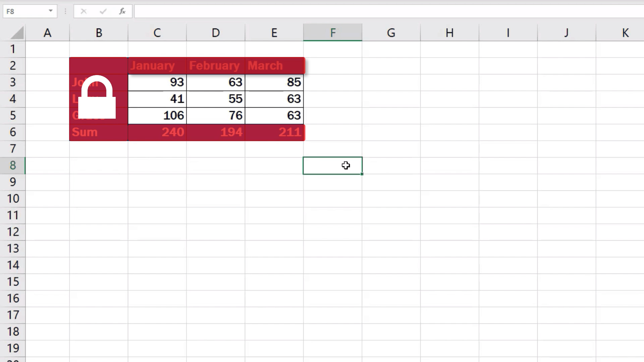This screenshot has width=644, height=362.
Task: Click the Cancel (X) formula bar icon
Action: click(84, 11)
